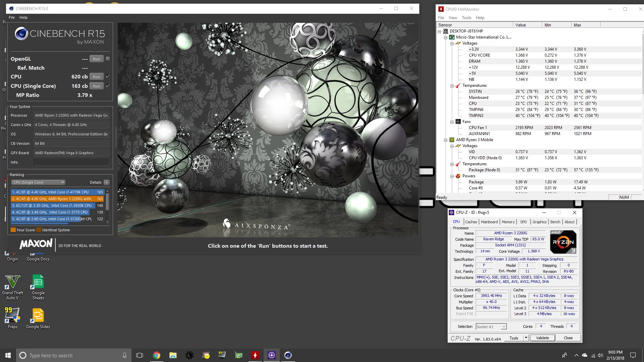Switch to the Bench tab in CPU-Z

555,222
